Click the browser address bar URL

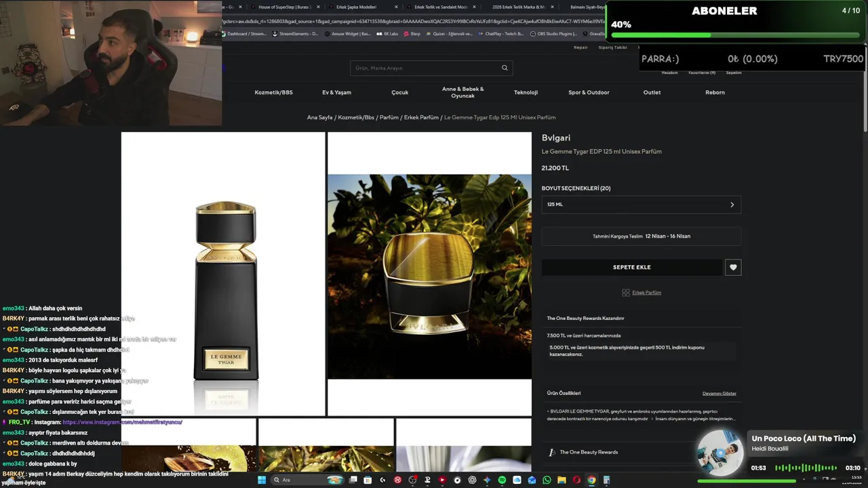click(x=412, y=21)
